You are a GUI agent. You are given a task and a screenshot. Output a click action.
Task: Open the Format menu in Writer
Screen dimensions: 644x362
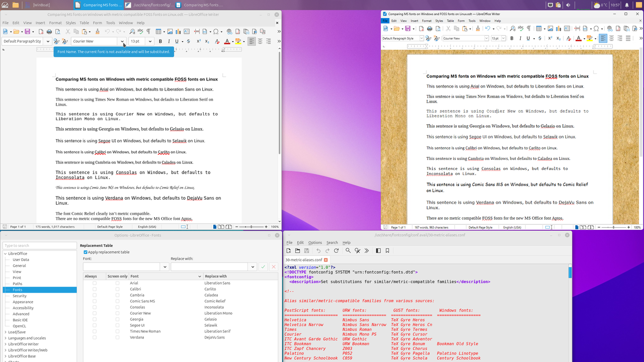click(x=55, y=22)
